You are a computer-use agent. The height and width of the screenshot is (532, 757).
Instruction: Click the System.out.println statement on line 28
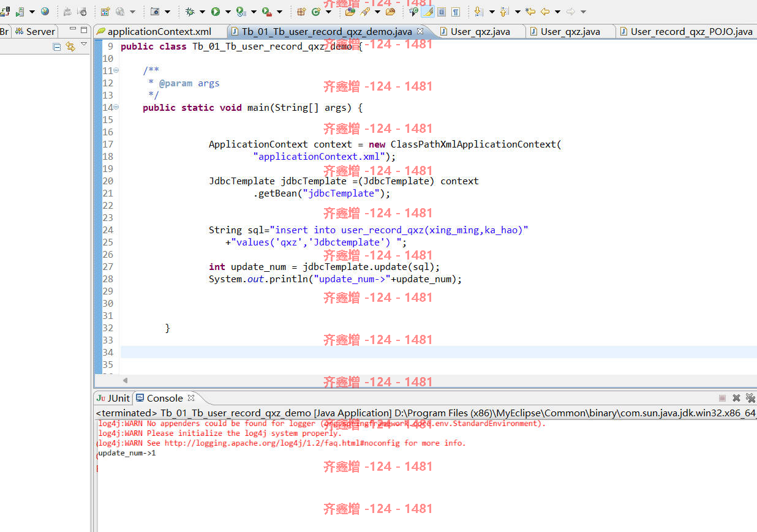point(335,279)
